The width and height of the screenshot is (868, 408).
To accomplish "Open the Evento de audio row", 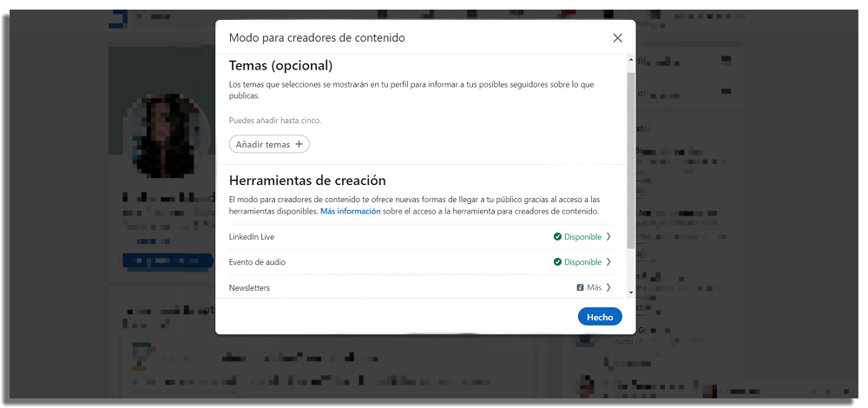I will [421, 262].
